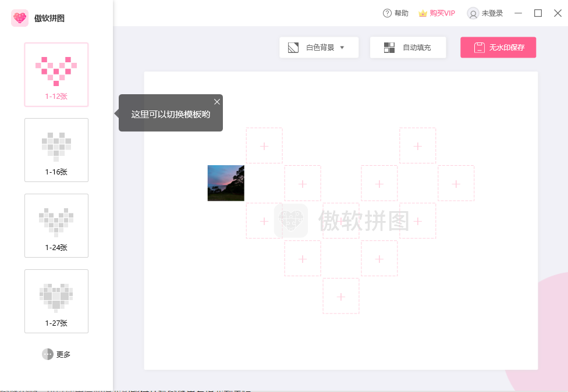Choose the 1-27张 heart template

pos(56,301)
